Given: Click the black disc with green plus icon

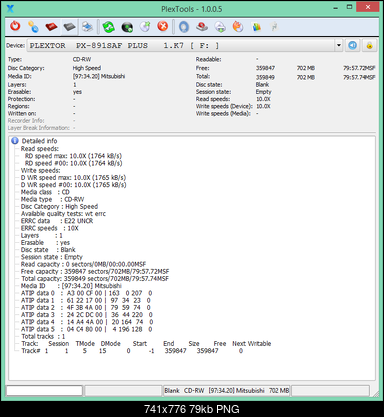Looking at the screenshot, I should (127, 27).
